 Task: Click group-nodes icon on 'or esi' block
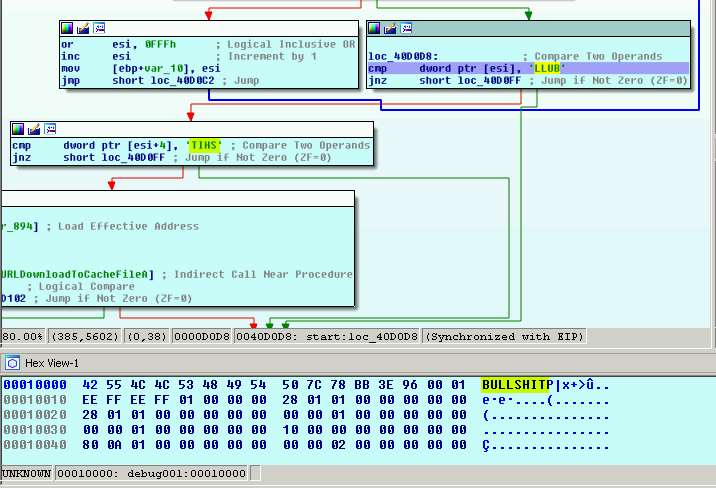pos(99,28)
